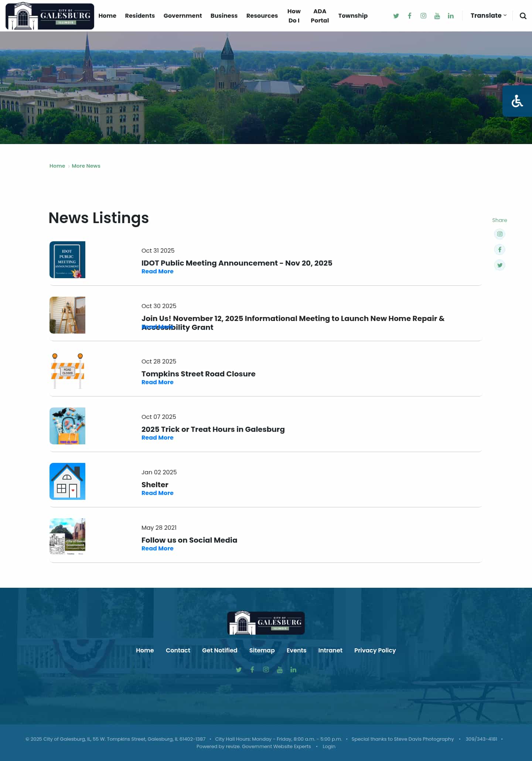Click footer Sitemap link
The width and height of the screenshot is (532, 761).
(262, 651)
